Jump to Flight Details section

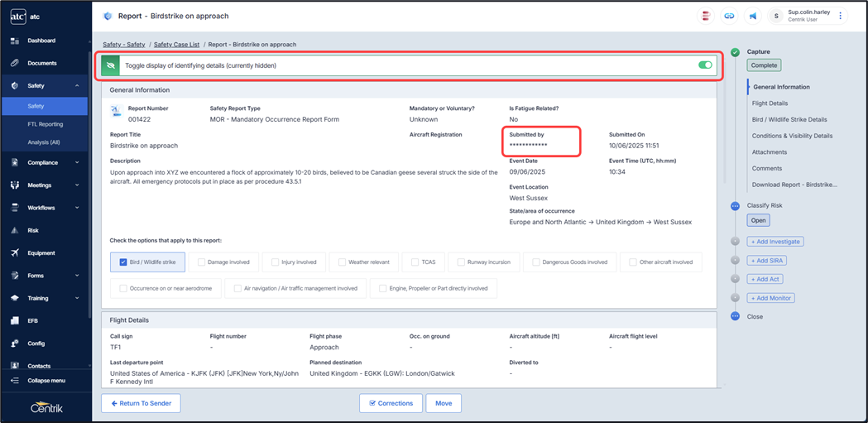770,103
